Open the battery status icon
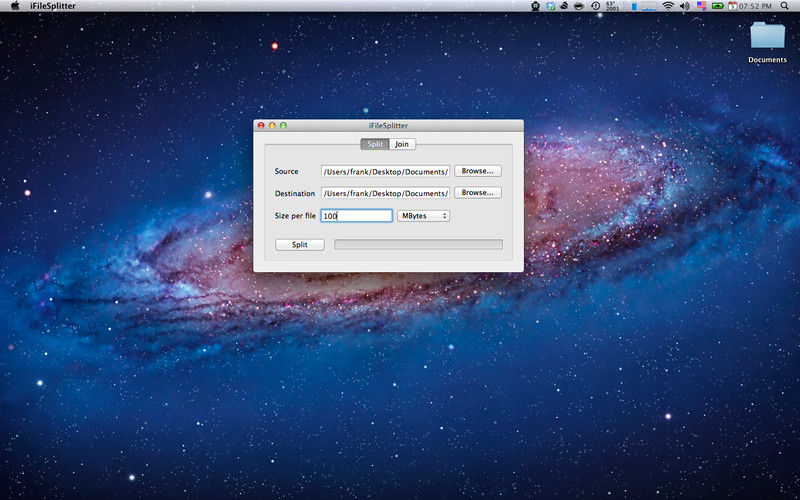Screen dimensions: 800x500 (718, 6)
